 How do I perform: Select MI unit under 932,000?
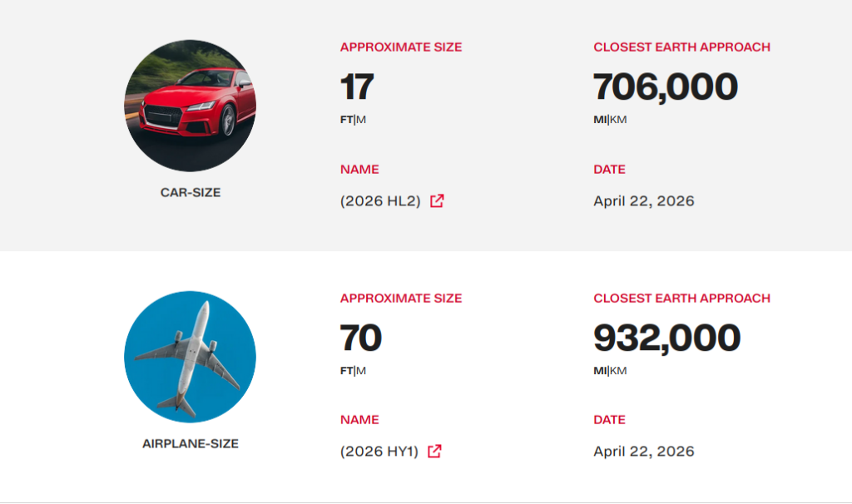(x=600, y=371)
